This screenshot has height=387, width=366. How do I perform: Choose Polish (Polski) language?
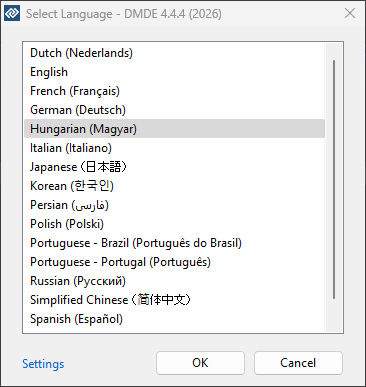(x=174, y=224)
